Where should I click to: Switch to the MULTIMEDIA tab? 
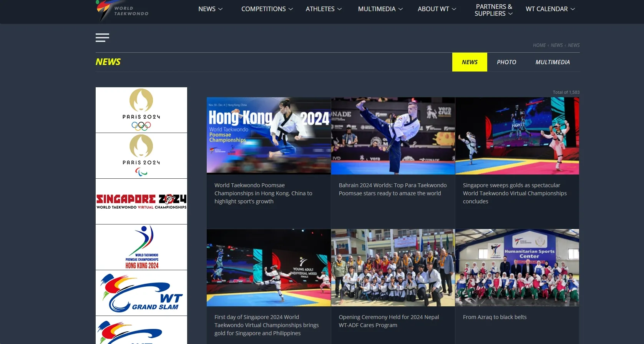[553, 62]
